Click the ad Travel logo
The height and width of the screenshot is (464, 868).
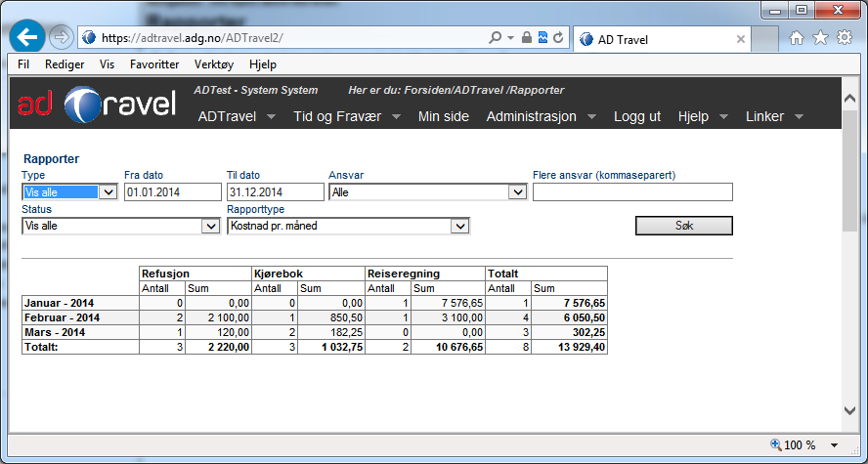[x=97, y=104]
